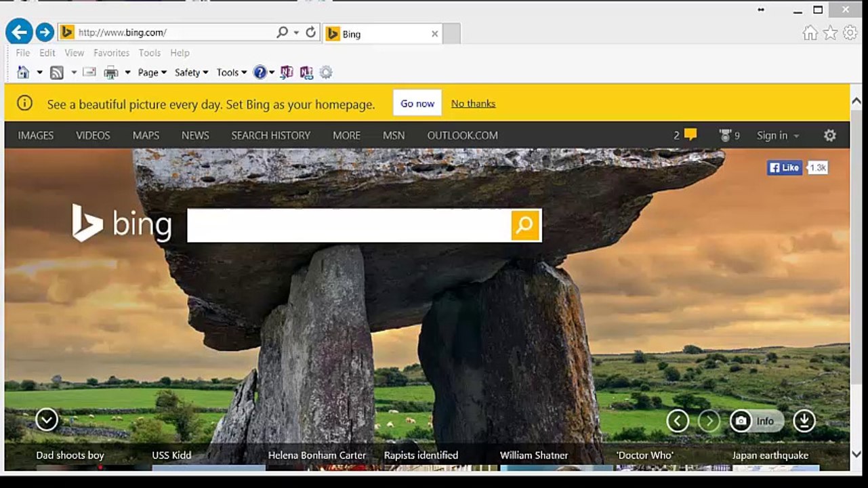Open the MSN link
Screen dimensions: 868x488
click(394, 136)
